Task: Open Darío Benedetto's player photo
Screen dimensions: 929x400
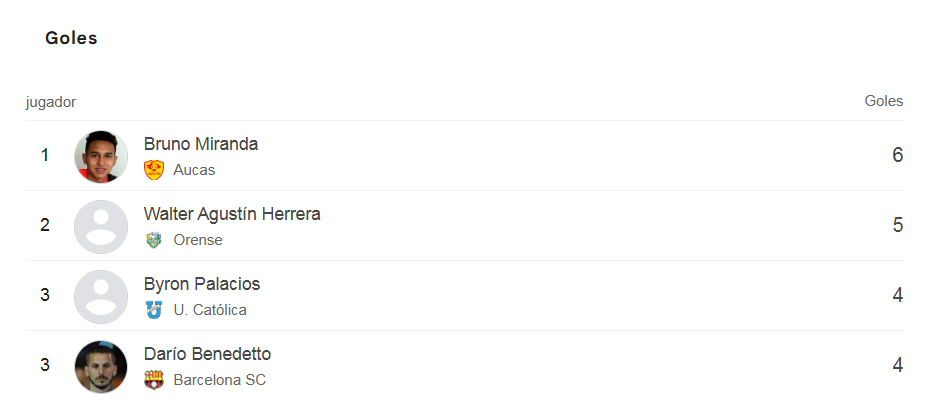Action: (x=101, y=366)
